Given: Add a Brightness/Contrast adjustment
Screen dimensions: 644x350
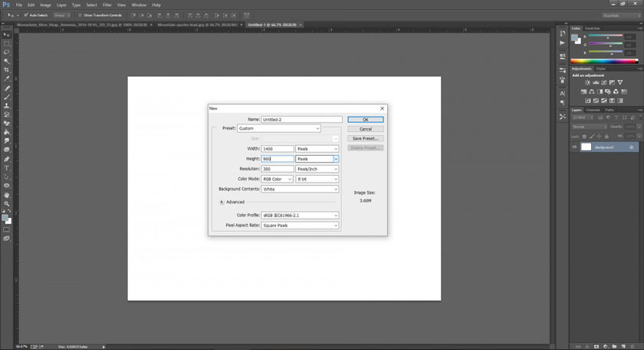Looking at the screenshot, I should pos(587,83).
